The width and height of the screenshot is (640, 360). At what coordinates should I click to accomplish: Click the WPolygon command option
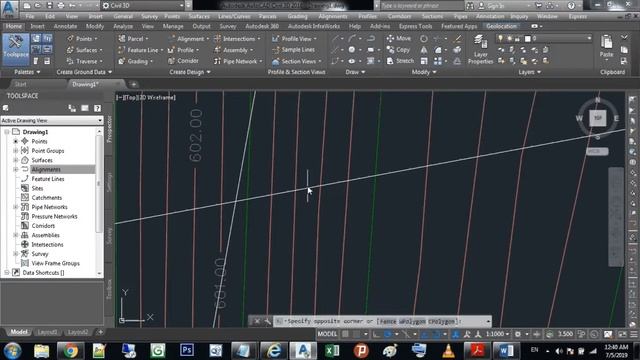click(x=413, y=321)
